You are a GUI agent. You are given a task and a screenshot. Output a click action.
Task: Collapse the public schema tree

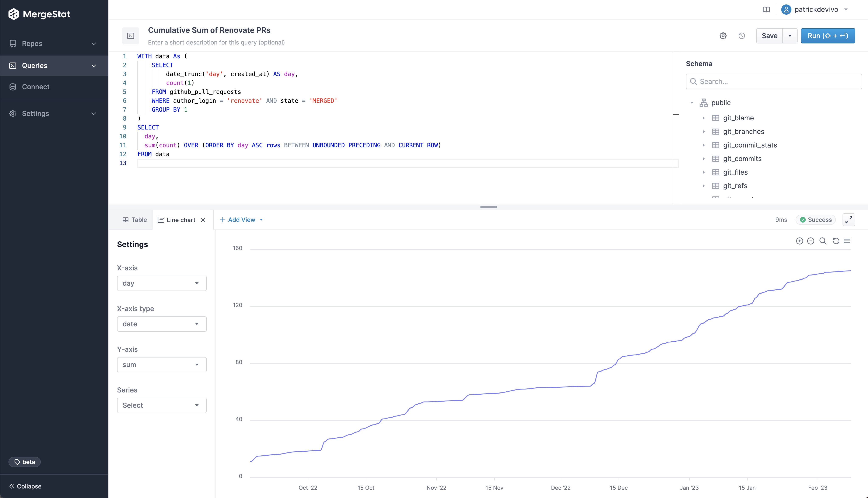point(692,103)
